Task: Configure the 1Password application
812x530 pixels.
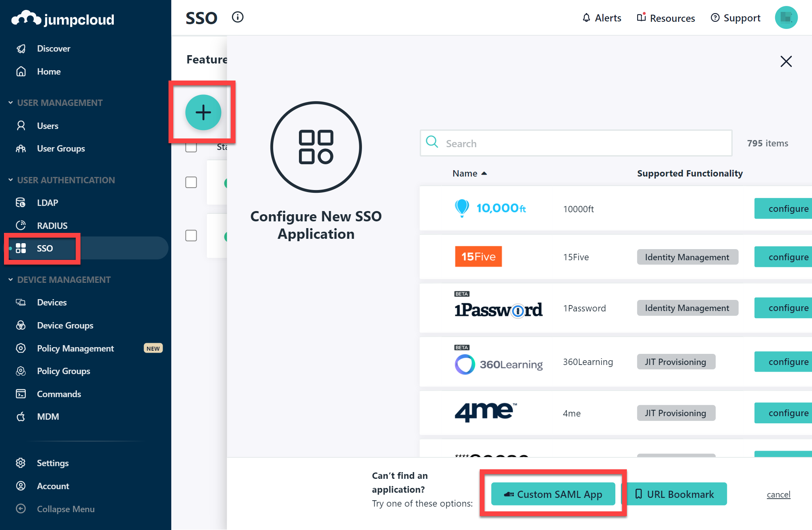Action: (x=783, y=308)
